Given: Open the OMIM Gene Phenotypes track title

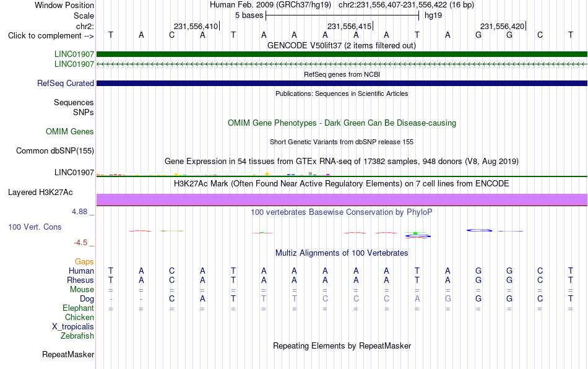Looking at the screenshot, I should click(x=342, y=123).
